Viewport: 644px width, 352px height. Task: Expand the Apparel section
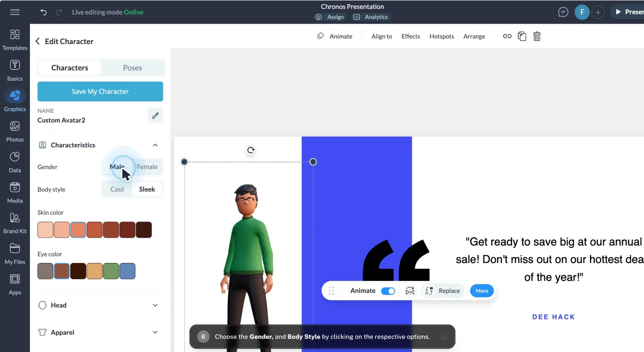155,332
